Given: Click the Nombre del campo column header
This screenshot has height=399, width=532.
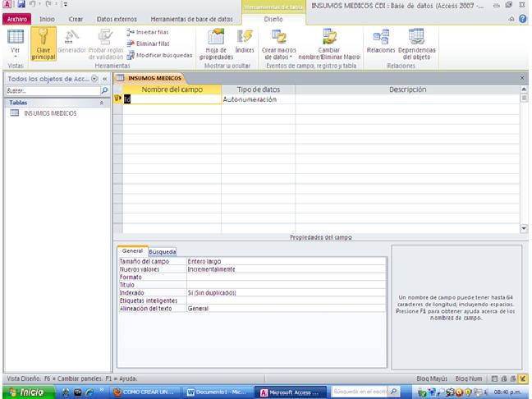Looking at the screenshot, I should pos(172,89).
